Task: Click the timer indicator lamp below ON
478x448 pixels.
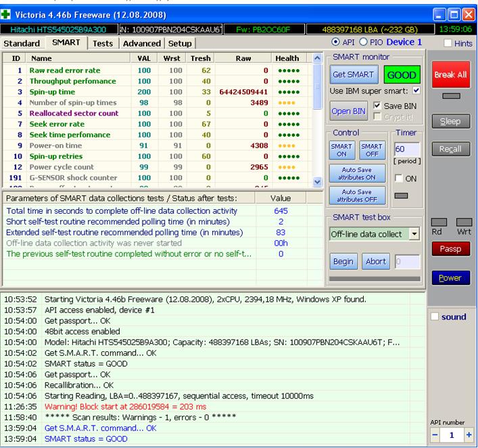Action: tap(401, 196)
